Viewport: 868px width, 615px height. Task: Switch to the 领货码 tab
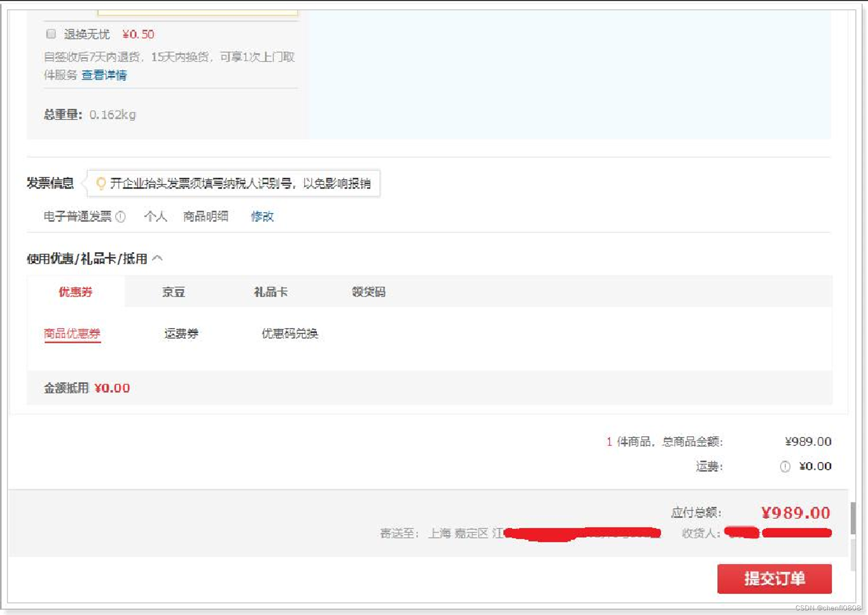369,292
